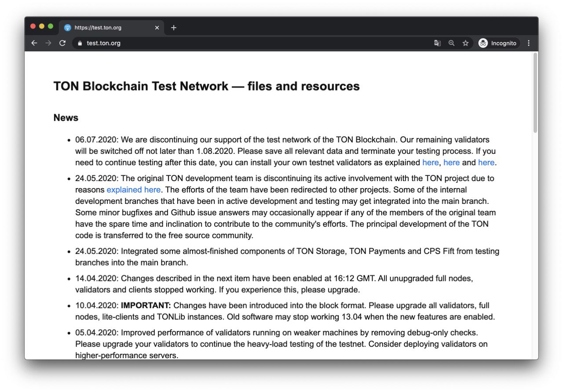This screenshot has height=392, width=563.
Task: Open the Incognito profile indicator
Action: [x=498, y=43]
